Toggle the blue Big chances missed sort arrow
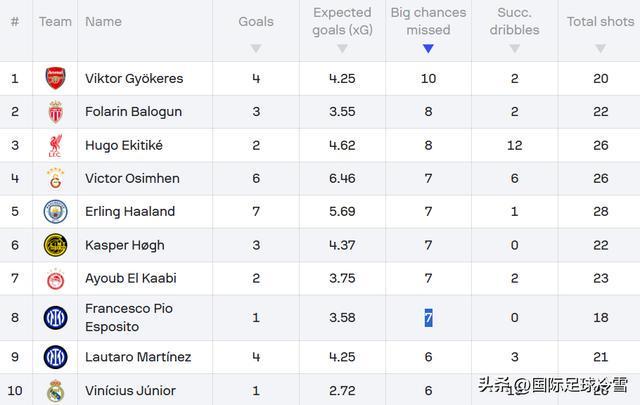640x405 pixels. click(x=428, y=48)
